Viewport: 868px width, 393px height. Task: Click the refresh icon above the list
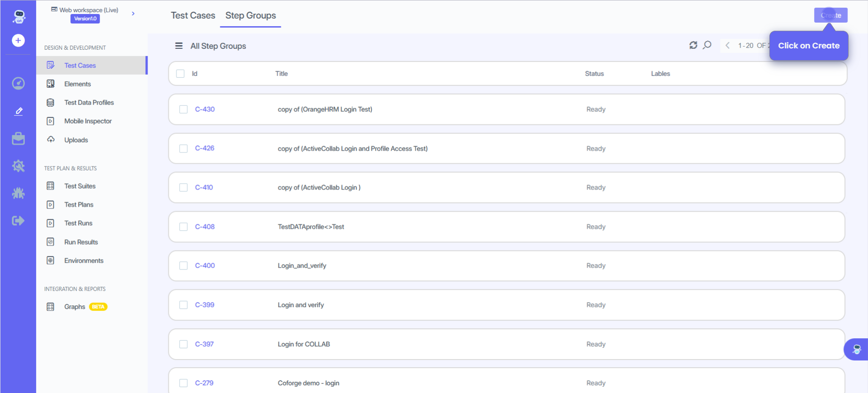693,45
